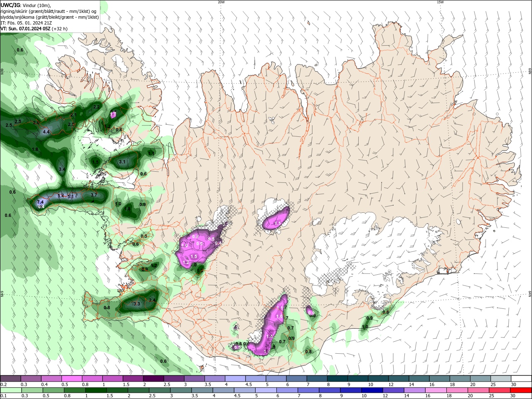Click the 2.4 precipitation value on the map

[152, 300]
